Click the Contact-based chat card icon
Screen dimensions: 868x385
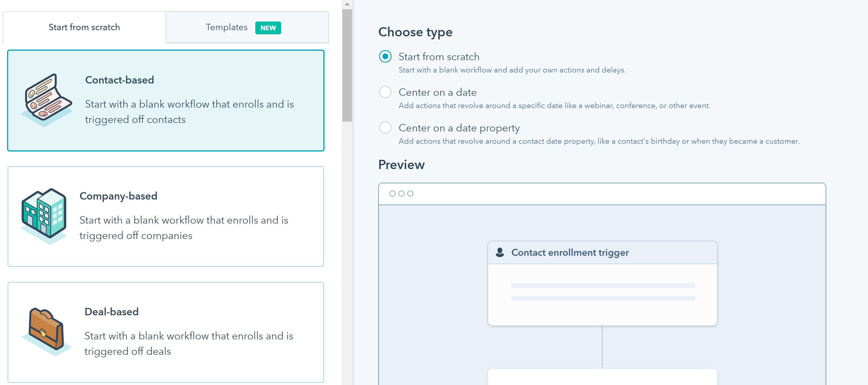(47, 100)
